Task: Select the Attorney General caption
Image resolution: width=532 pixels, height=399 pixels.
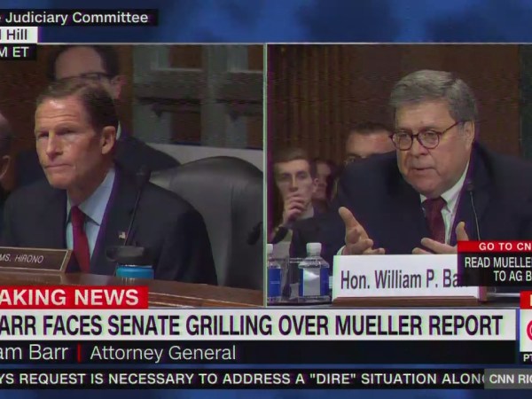Action: click(163, 353)
